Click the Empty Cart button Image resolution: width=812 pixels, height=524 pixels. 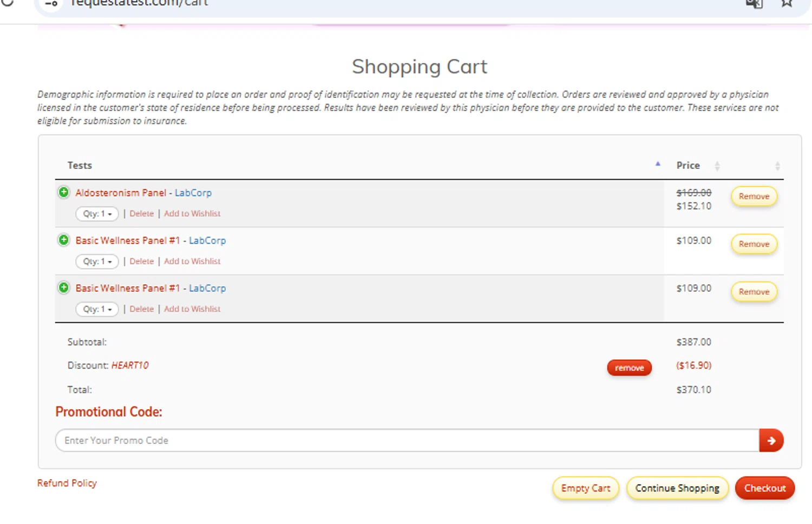point(585,488)
